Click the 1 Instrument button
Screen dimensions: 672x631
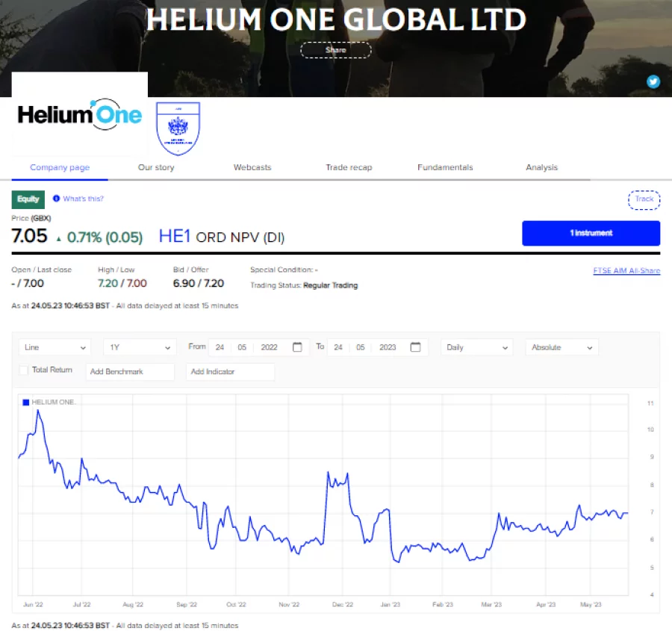pyautogui.click(x=590, y=233)
